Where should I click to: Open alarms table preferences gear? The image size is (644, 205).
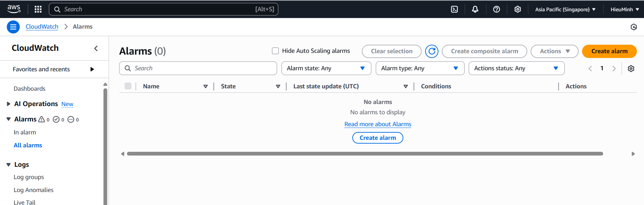[631, 69]
